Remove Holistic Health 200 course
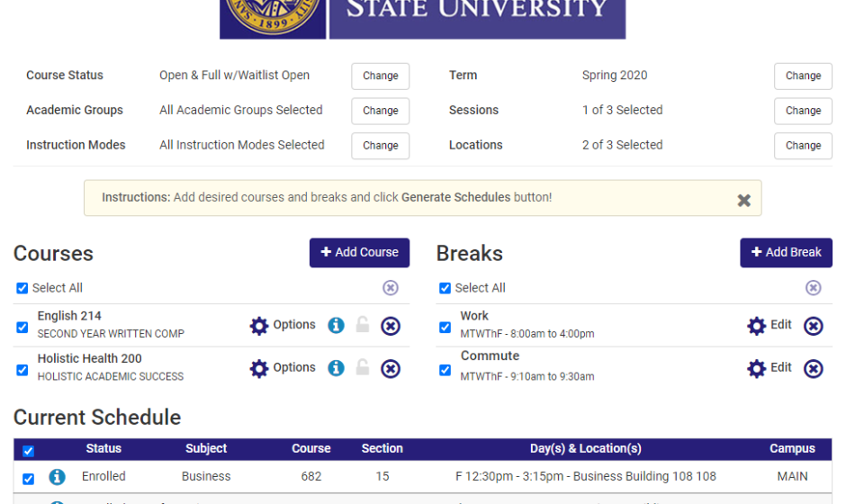 click(x=390, y=368)
